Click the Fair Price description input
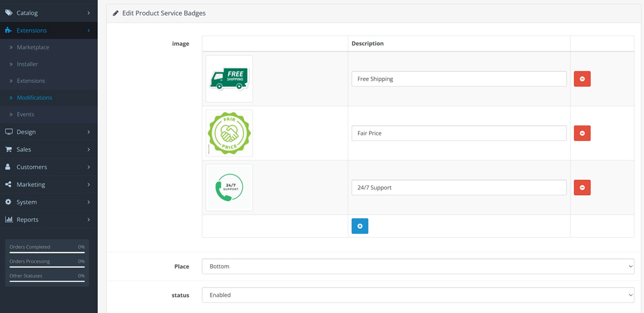 click(459, 133)
